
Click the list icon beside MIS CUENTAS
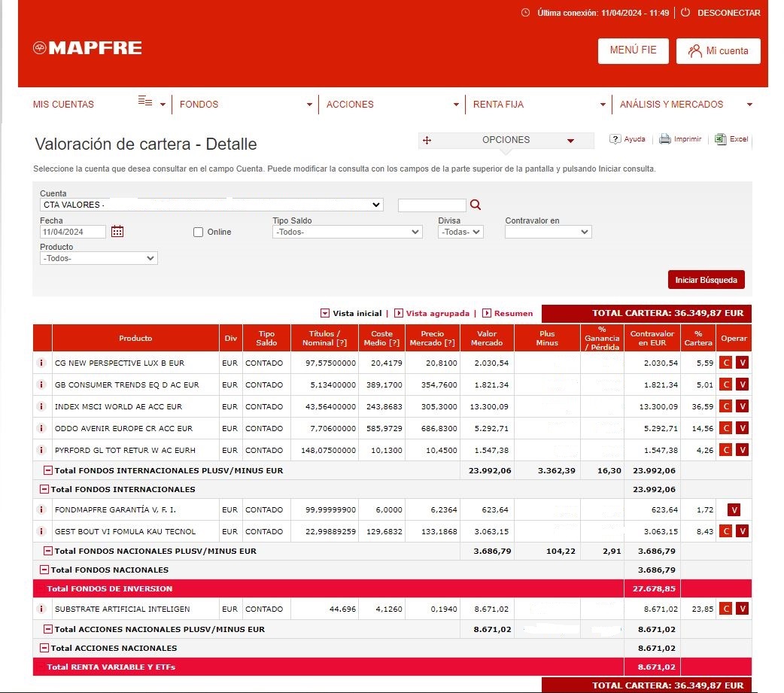click(x=145, y=102)
